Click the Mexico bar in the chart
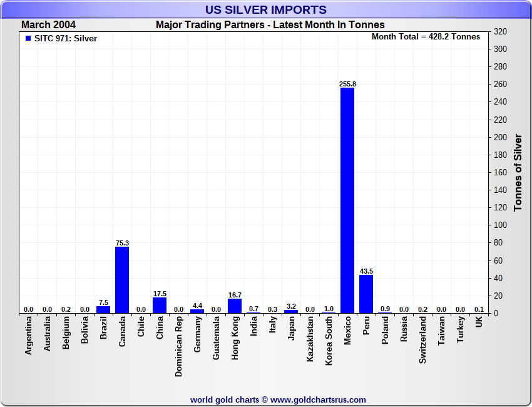Viewport: 532px width, 407px height. tap(347, 200)
